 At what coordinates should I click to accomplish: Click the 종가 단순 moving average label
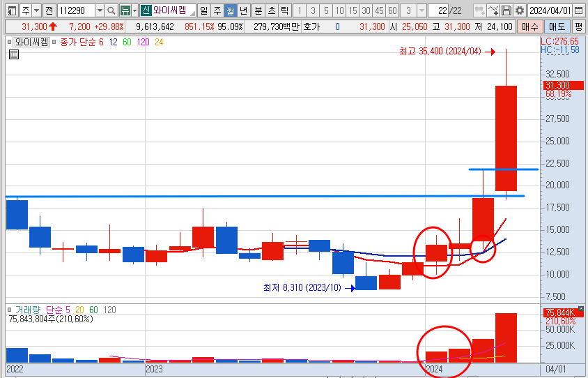click(77, 42)
